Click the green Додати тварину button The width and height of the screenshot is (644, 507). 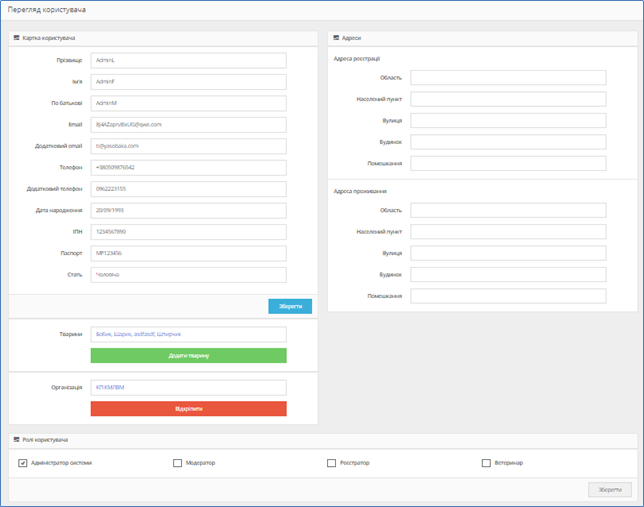point(188,356)
